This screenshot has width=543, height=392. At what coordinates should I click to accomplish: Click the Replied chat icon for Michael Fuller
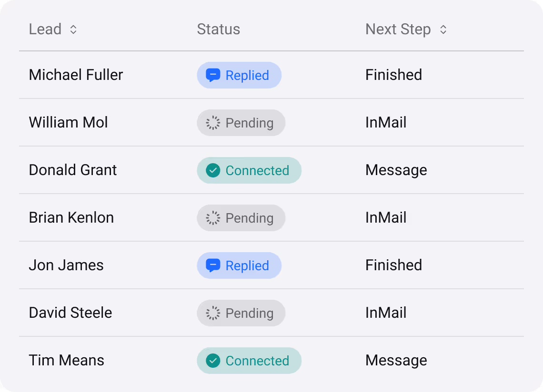tap(212, 75)
